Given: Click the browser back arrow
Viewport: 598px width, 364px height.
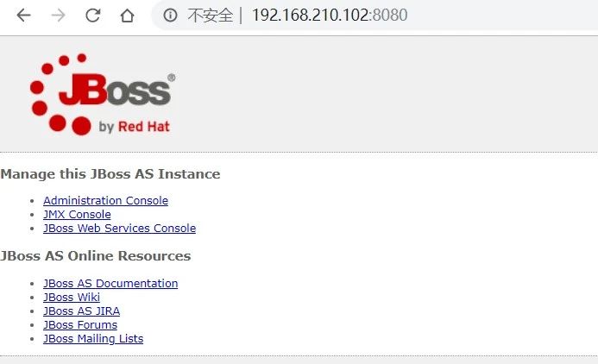Looking at the screenshot, I should tap(23, 16).
